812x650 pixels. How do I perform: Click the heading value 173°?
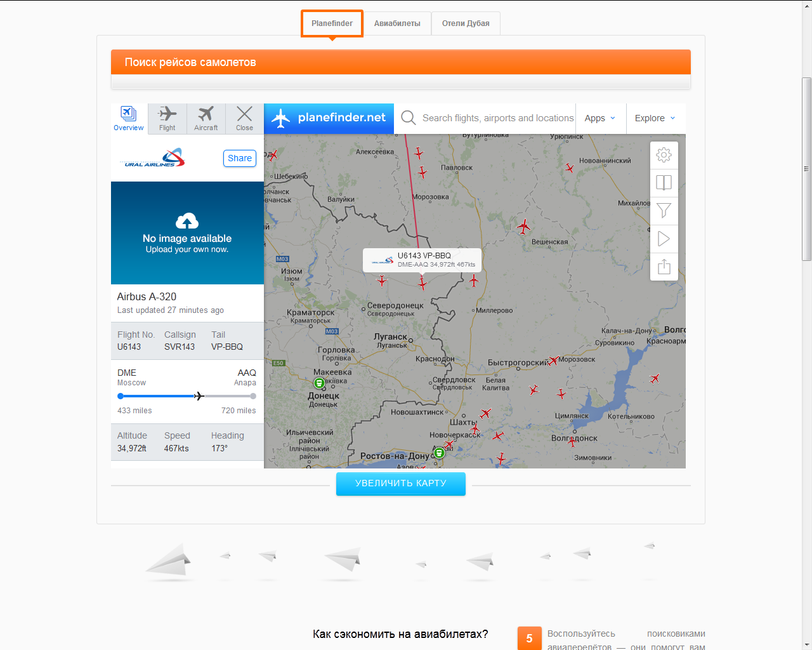[219, 448]
